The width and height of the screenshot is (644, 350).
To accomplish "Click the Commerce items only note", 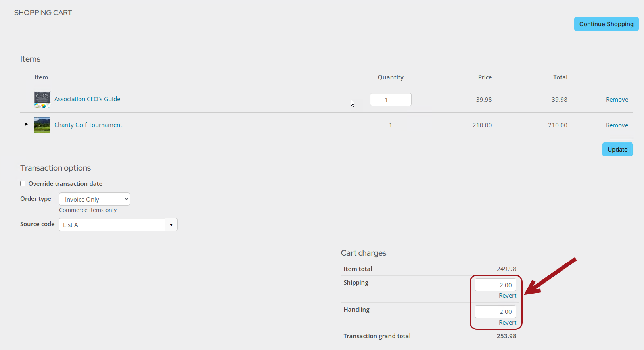I will 88,210.
